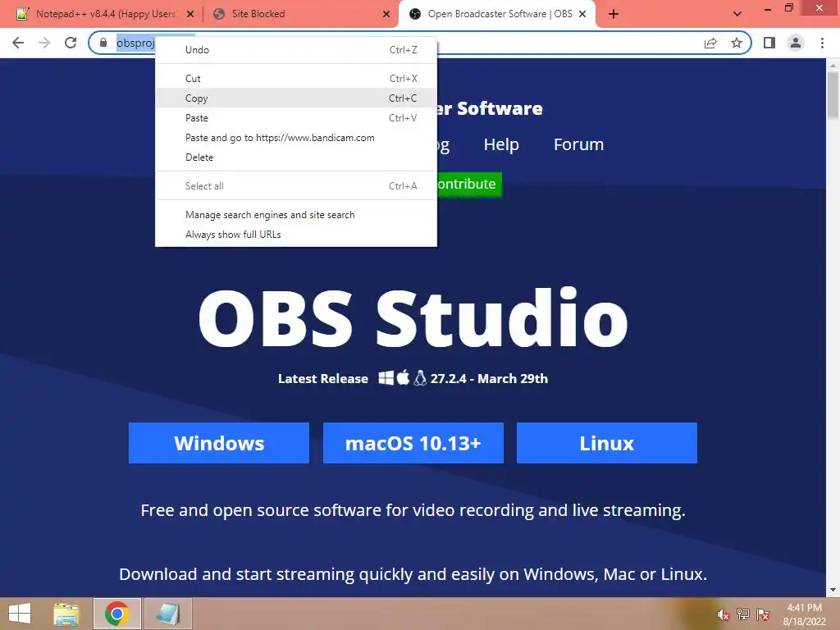This screenshot has height=630, width=840.
Task: Choose Select all menu entry
Action: pos(295,186)
